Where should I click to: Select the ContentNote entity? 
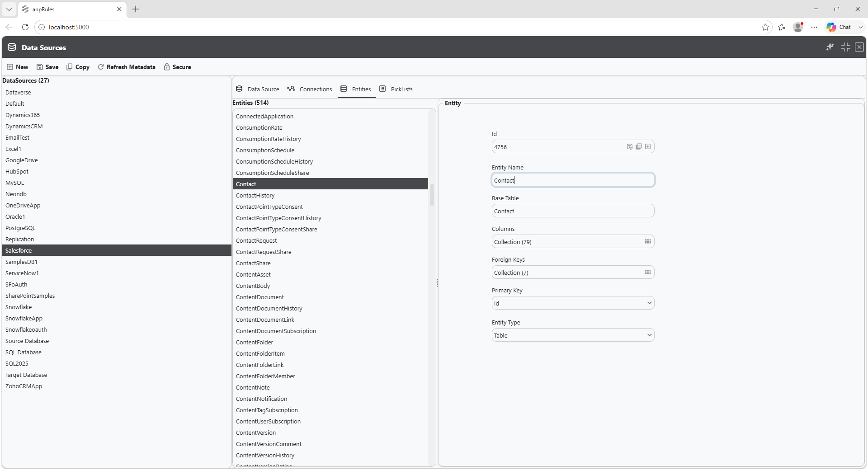pos(330,387)
